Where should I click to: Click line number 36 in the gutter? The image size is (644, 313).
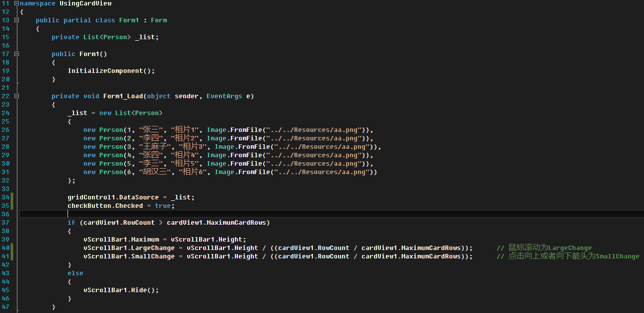pyautogui.click(x=5, y=214)
